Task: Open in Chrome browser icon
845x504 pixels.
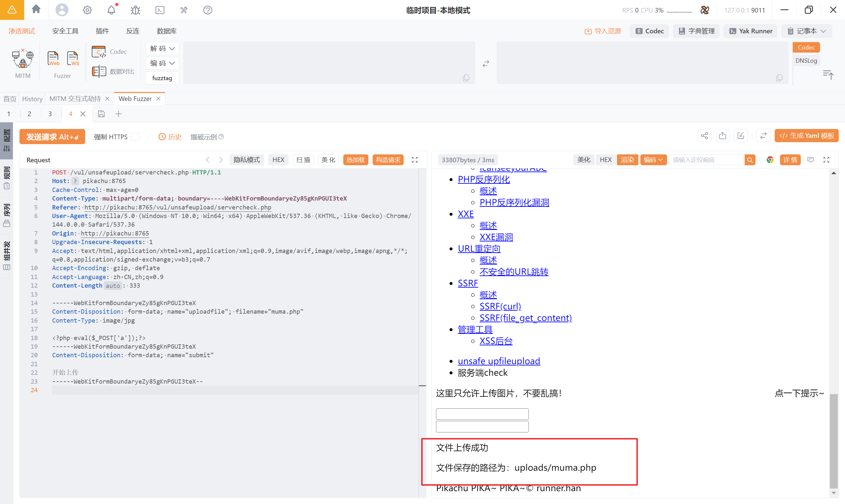Action: click(x=770, y=160)
